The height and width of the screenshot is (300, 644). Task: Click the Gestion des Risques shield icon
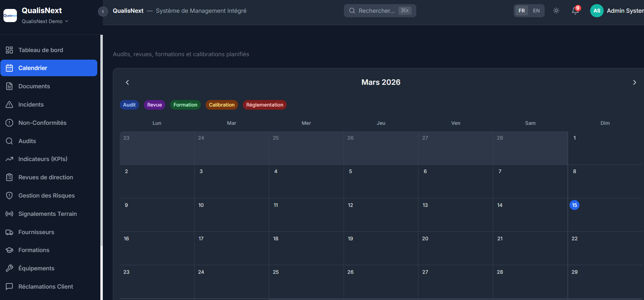[x=9, y=196]
